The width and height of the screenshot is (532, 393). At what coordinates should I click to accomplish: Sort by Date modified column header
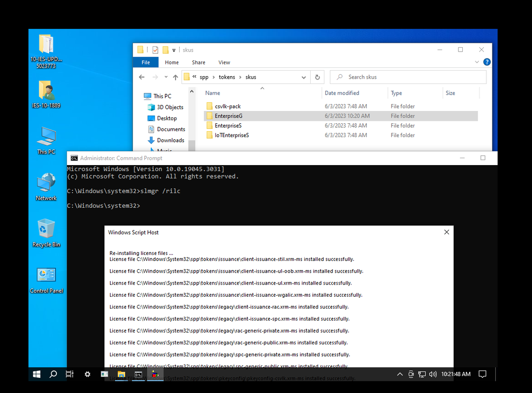click(x=342, y=93)
